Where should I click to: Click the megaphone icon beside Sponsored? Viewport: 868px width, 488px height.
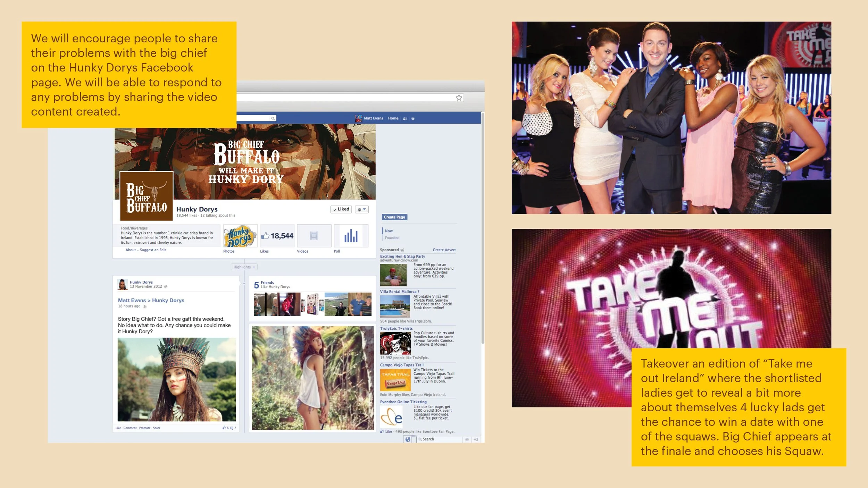click(x=402, y=250)
